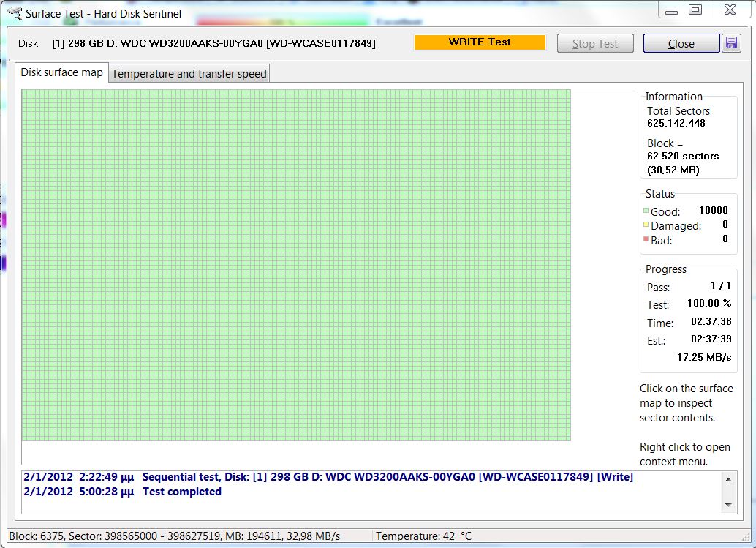Image resolution: width=756 pixels, height=548 pixels.
Task: Click the '62.520 sectors' block size text
Action: 683,156
